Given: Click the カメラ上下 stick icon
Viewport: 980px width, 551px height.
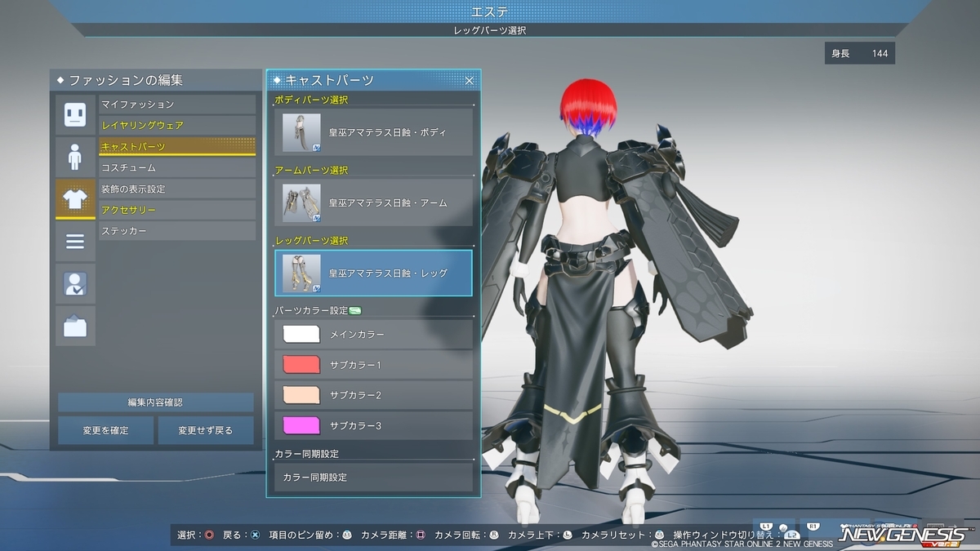Looking at the screenshot, I should tap(568, 535).
